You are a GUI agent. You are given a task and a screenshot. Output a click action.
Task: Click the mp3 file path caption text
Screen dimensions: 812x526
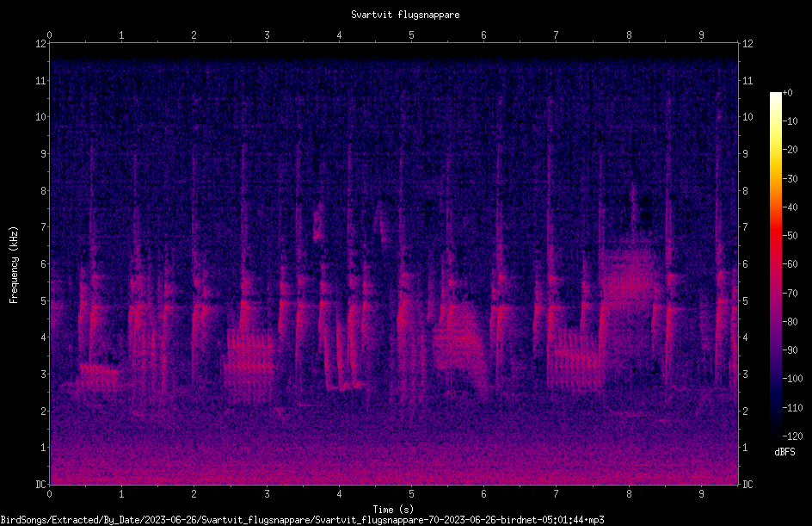tap(303, 520)
